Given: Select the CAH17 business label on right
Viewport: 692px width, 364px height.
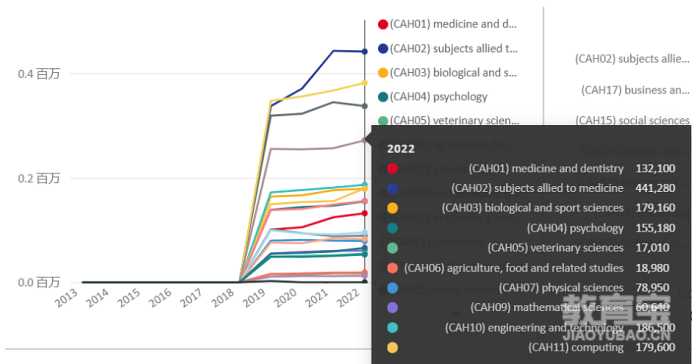Looking at the screenshot, I should tap(635, 90).
